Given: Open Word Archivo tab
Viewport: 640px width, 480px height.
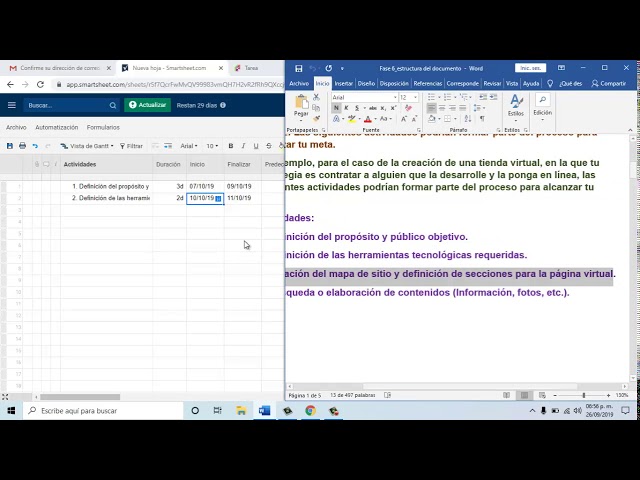Looking at the screenshot, I should click(299, 84).
